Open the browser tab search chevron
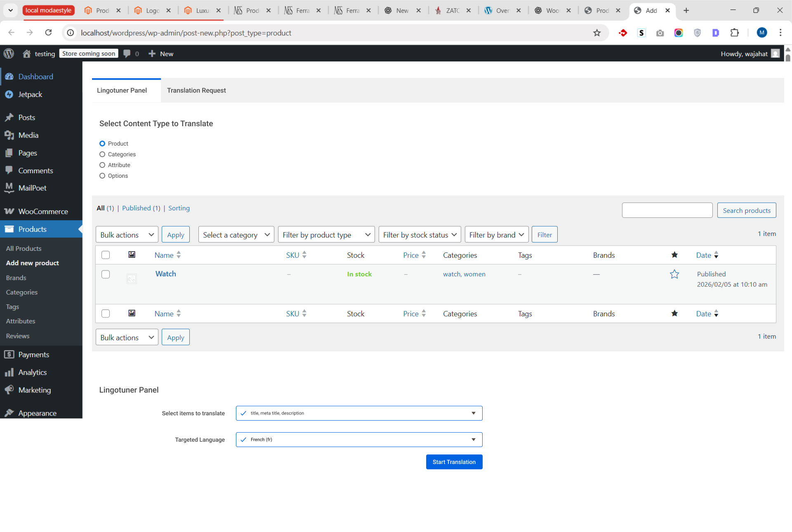 [x=10, y=10]
